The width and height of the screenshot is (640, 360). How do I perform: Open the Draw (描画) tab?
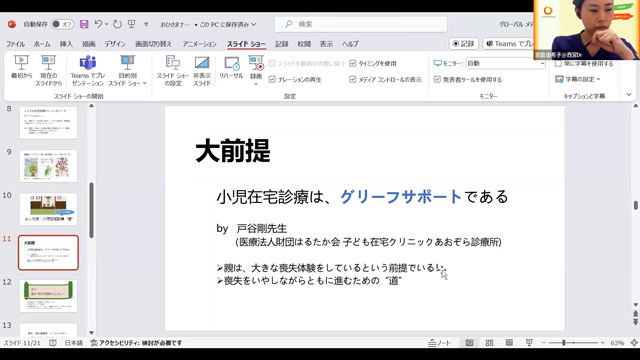coord(89,44)
